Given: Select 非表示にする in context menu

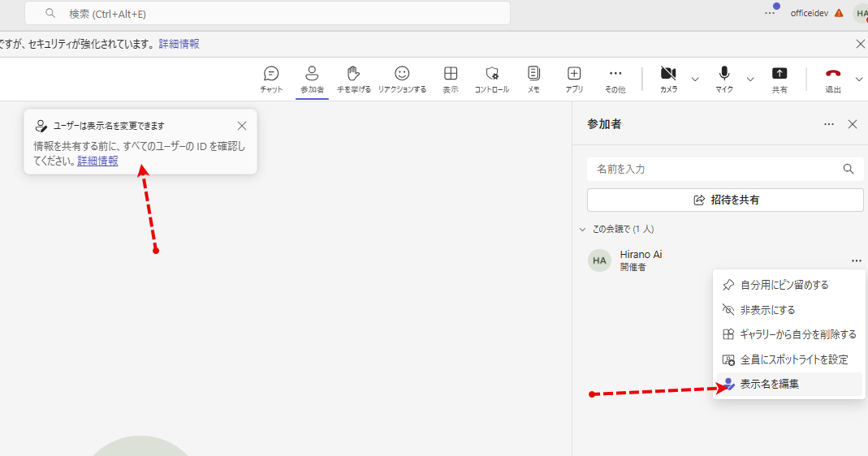Looking at the screenshot, I should pyautogui.click(x=767, y=310).
